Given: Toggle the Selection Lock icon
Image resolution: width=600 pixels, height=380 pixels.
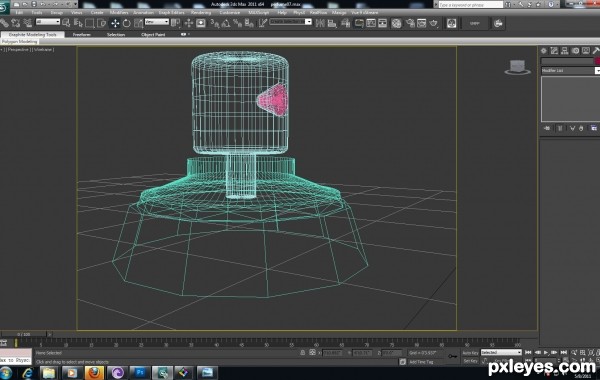Looking at the screenshot, I should (x=302, y=352).
